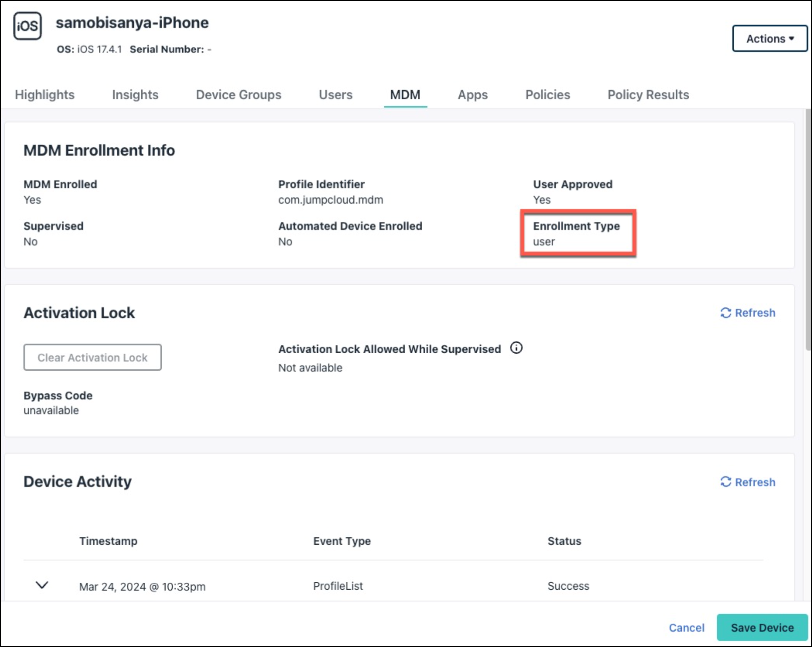View the Policy Results tab
The width and height of the screenshot is (812, 647).
(648, 94)
